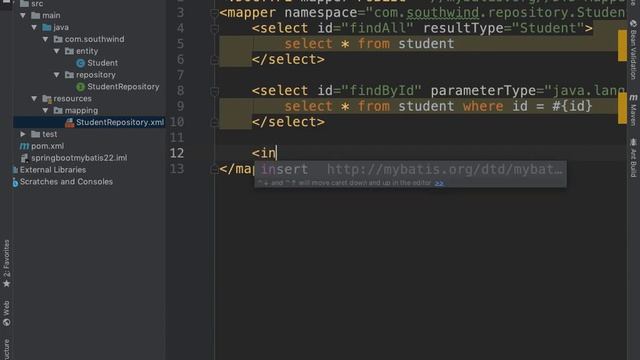Click the fold end marker on line 10
640x360 pixels.
tap(214, 122)
